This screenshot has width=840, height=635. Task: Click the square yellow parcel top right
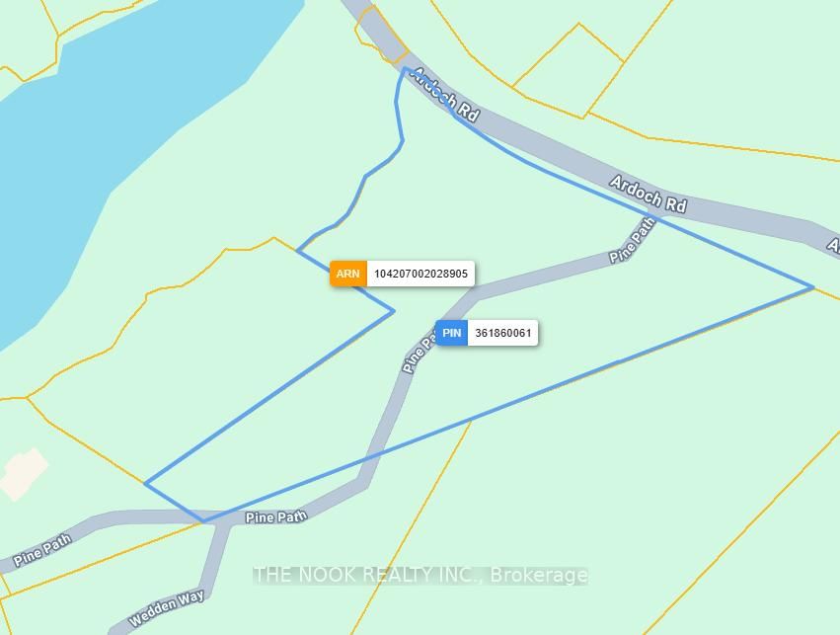569,71
